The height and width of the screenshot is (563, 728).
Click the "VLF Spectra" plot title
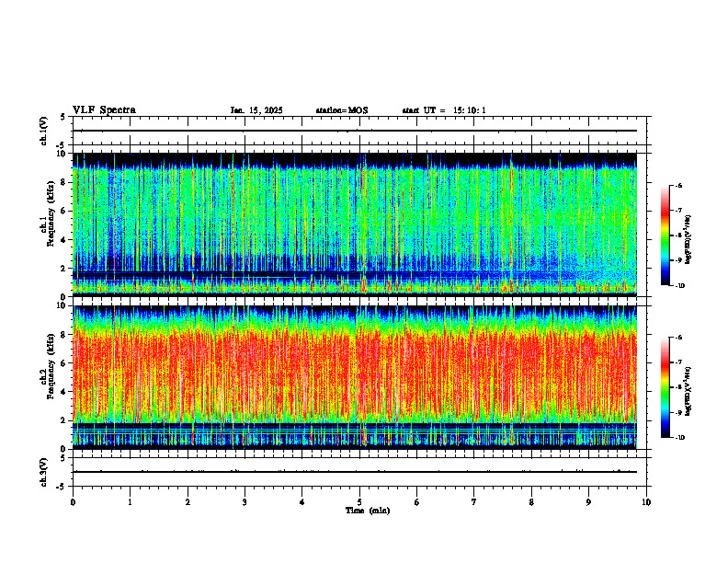(104, 110)
